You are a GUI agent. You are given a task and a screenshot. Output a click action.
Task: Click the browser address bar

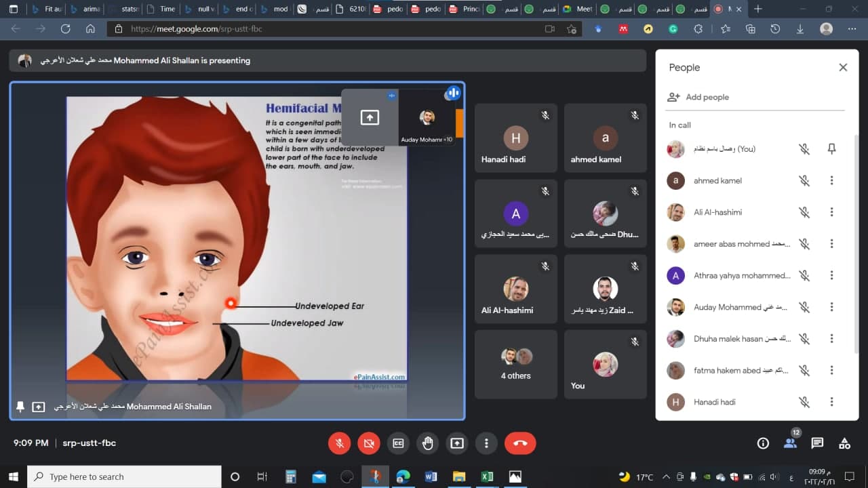coord(271,29)
